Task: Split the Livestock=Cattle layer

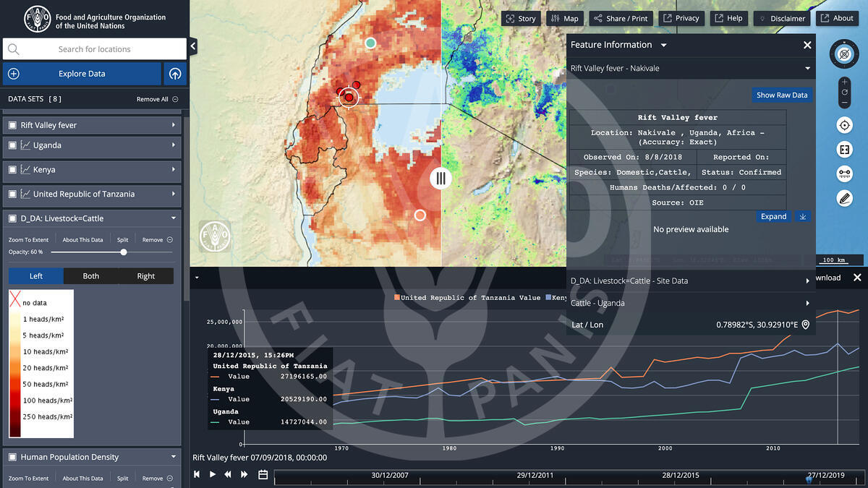Action: tap(123, 240)
